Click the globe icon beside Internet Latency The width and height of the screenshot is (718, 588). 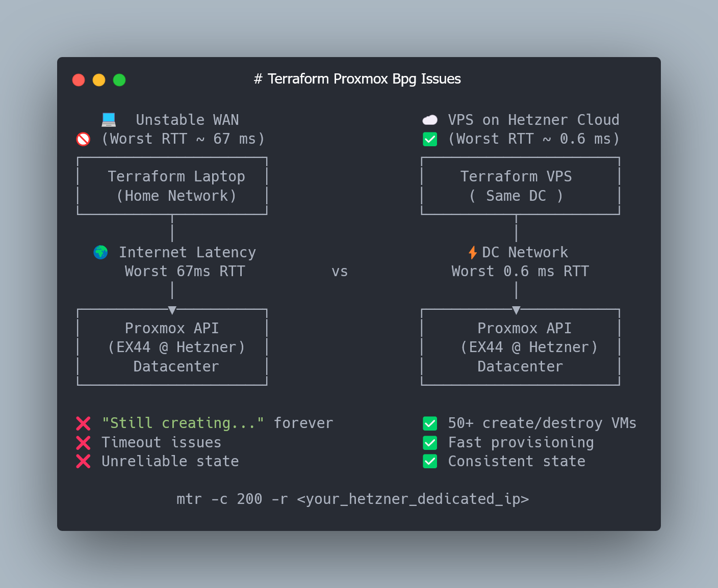point(100,252)
